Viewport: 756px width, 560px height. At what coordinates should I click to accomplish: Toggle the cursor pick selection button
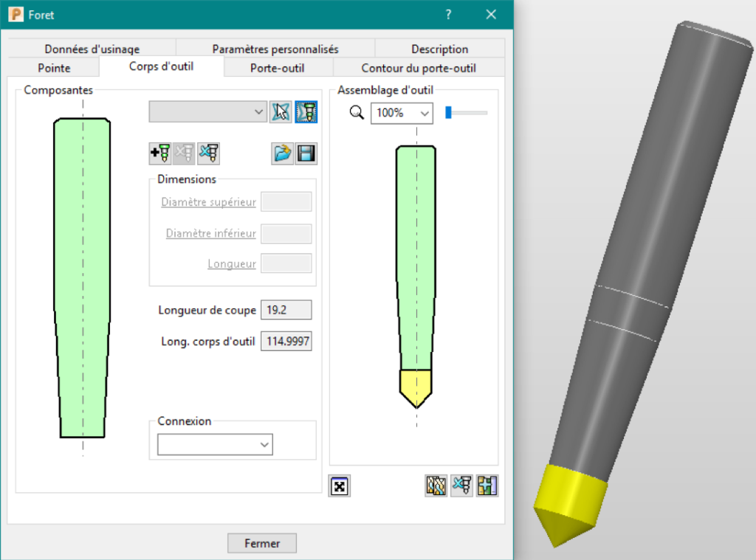click(281, 112)
